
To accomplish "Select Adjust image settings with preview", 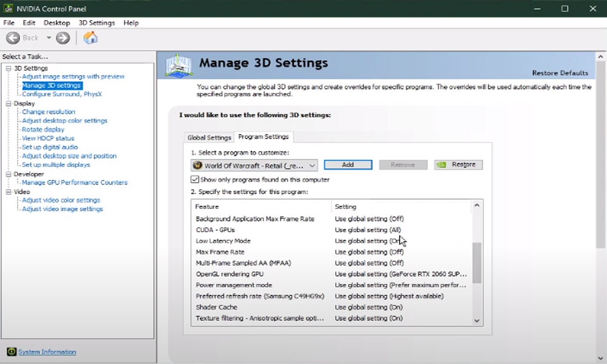I will coord(73,76).
